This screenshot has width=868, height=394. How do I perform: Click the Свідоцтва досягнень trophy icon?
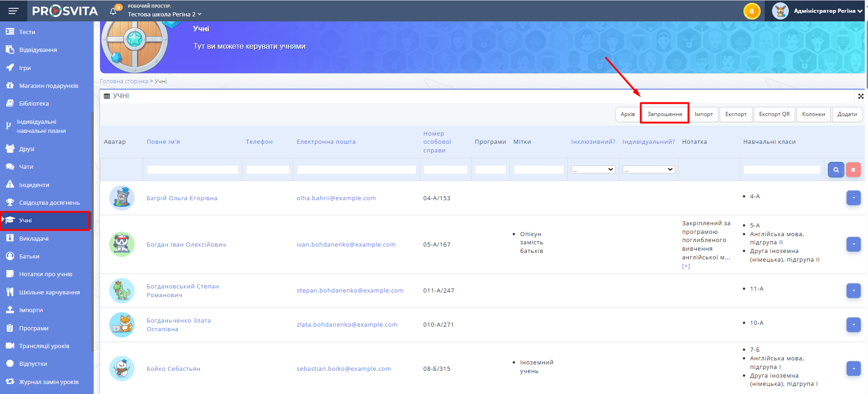click(10, 202)
